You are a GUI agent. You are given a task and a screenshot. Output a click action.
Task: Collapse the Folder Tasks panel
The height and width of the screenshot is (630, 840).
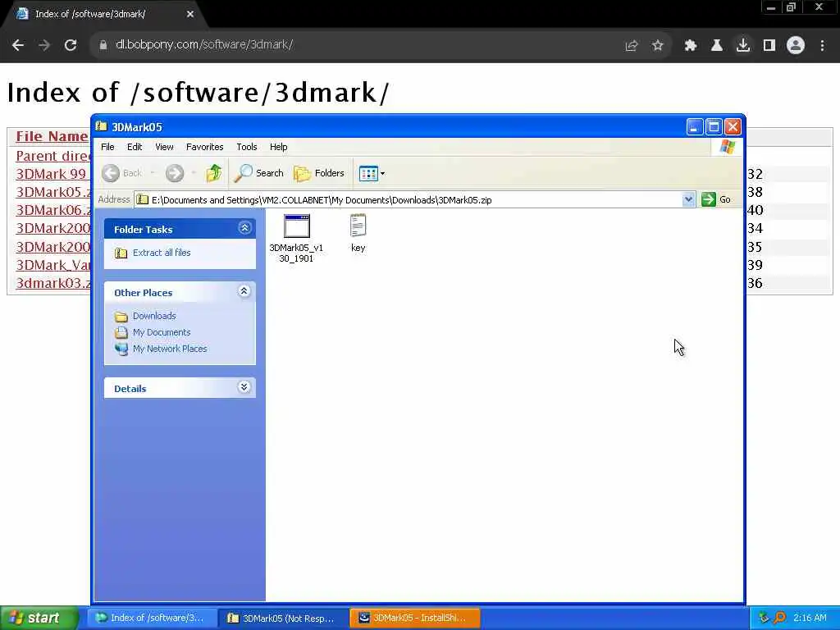tap(244, 228)
